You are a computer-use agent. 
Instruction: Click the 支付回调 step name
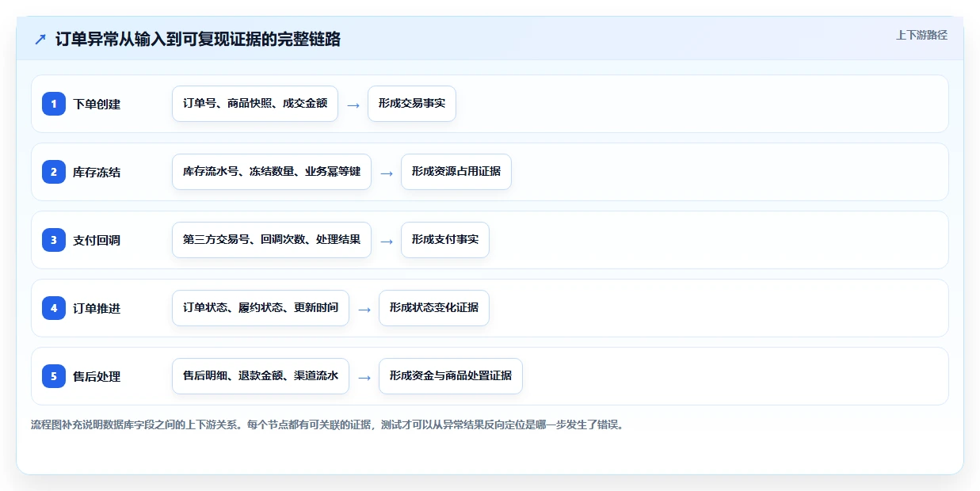[97, 240]
